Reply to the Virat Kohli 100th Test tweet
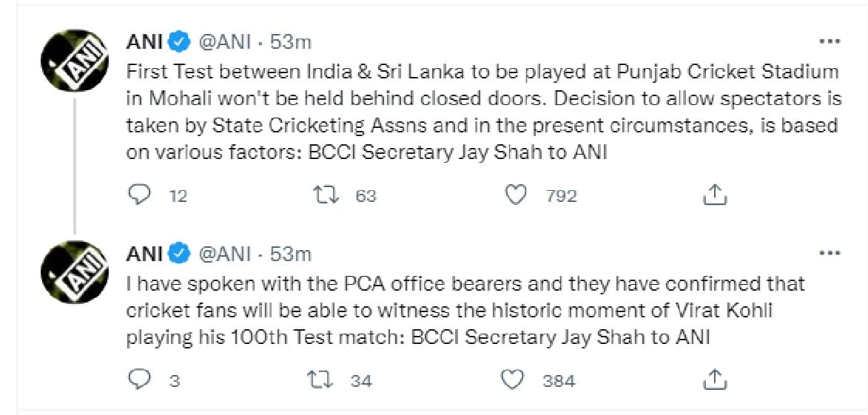Screen dimensions: 868x415 (x=140, y=380)
